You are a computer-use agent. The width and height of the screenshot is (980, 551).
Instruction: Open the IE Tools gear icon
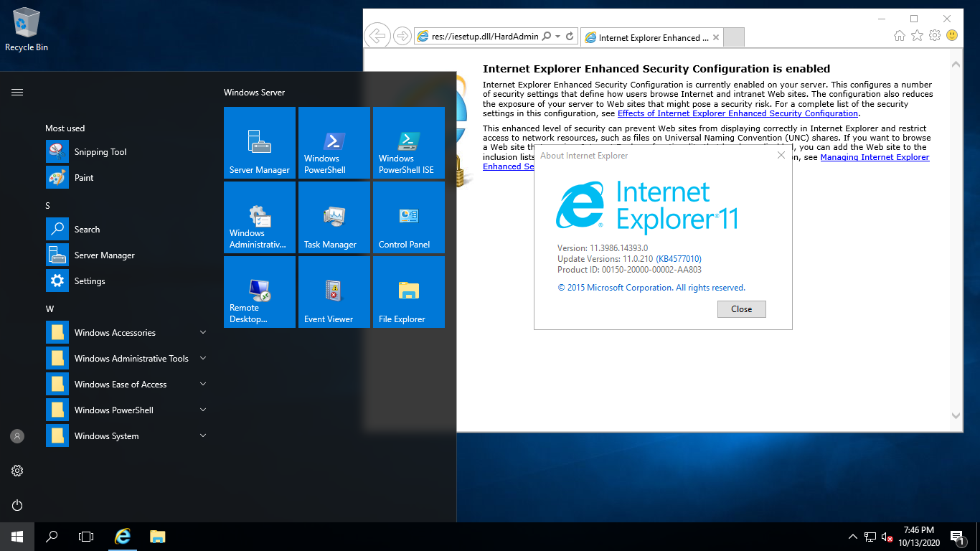click(x=934, y=35)
